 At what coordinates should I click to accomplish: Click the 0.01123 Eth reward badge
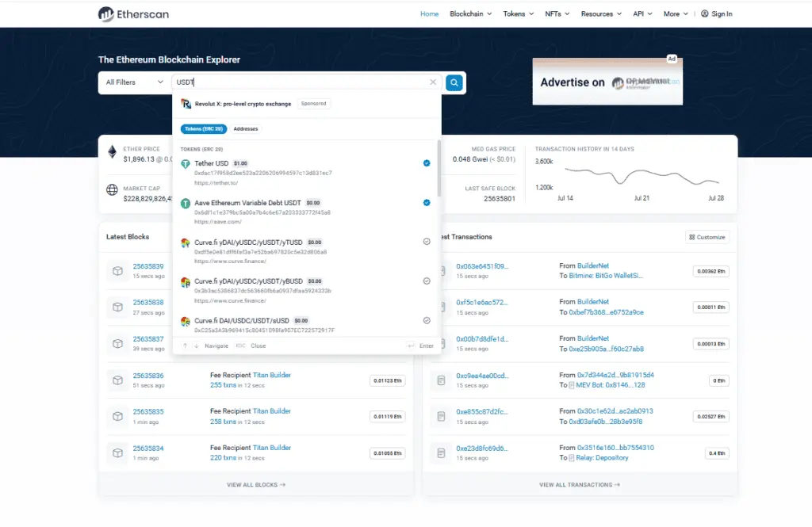click(387, 381)
